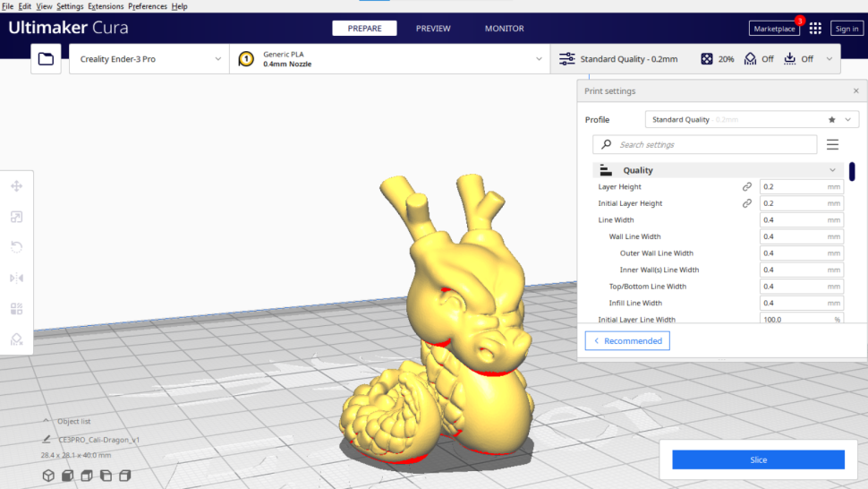
Task: Click Sign in button
Action: tap(847, 29)
